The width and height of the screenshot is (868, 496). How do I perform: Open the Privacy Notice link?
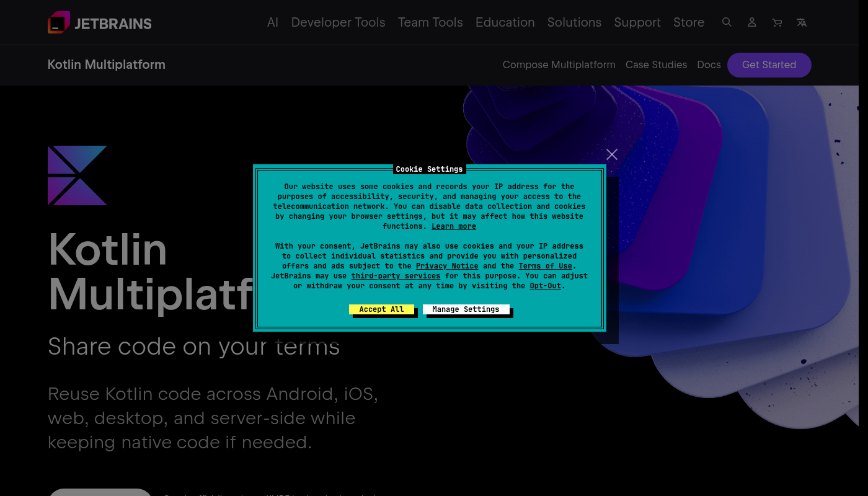click(447, 266)
